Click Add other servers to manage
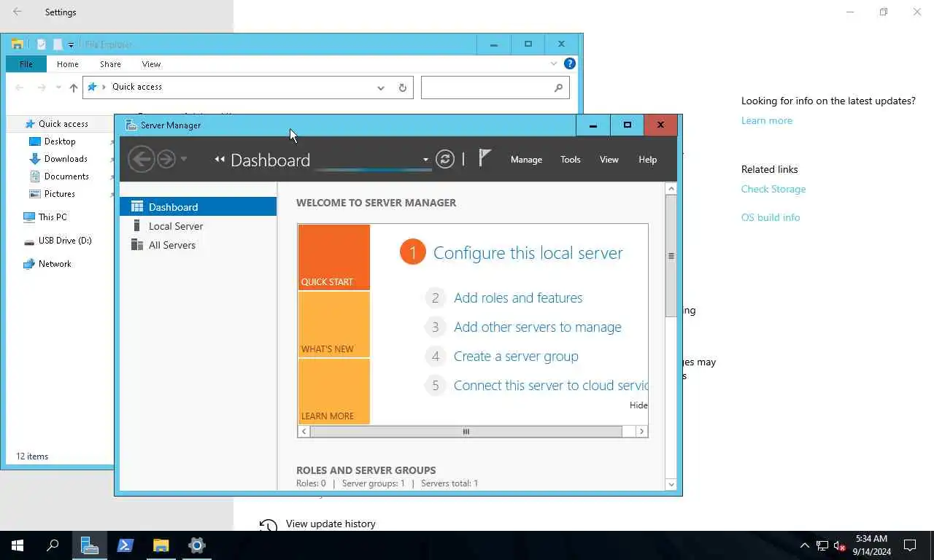934x560 pixels. pos(538,327)
